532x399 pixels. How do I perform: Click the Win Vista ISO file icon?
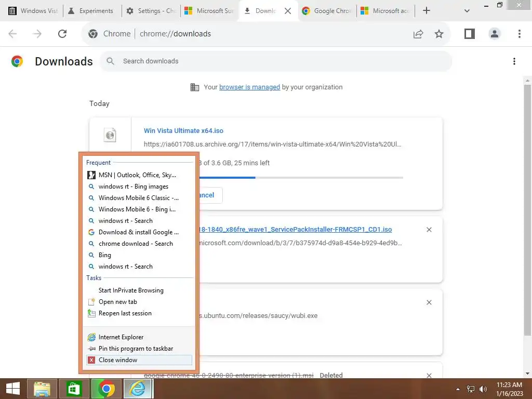click(110, 135)
